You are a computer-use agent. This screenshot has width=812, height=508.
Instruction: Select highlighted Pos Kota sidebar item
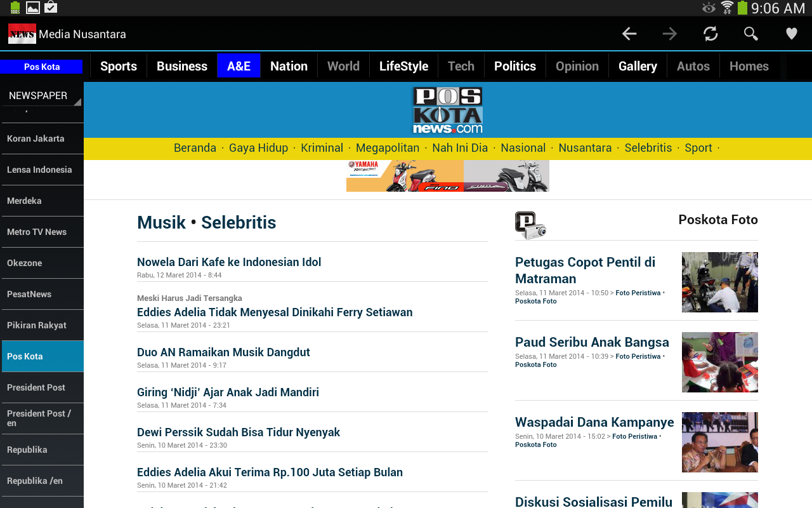coord(42,356)
